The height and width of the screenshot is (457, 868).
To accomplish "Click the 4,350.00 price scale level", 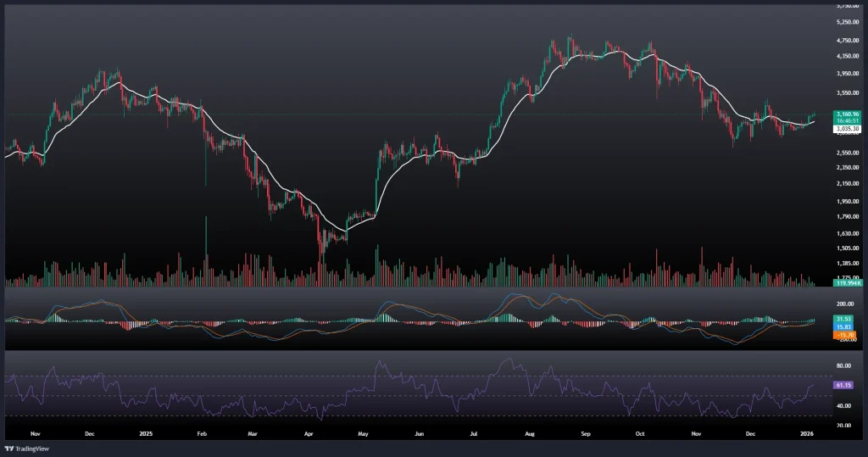I will [848, 56].
